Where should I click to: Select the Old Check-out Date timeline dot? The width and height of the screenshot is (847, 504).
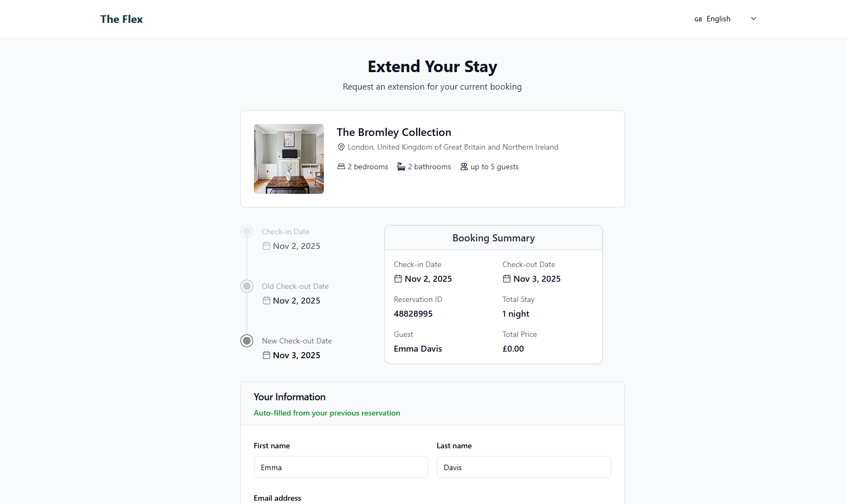tap(247, 286)
